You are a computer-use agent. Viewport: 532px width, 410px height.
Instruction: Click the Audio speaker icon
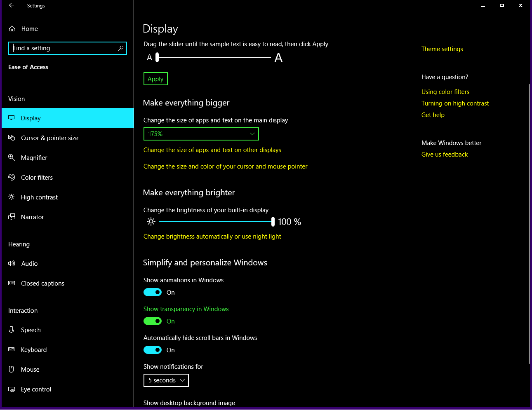click(x=12, y=263)
